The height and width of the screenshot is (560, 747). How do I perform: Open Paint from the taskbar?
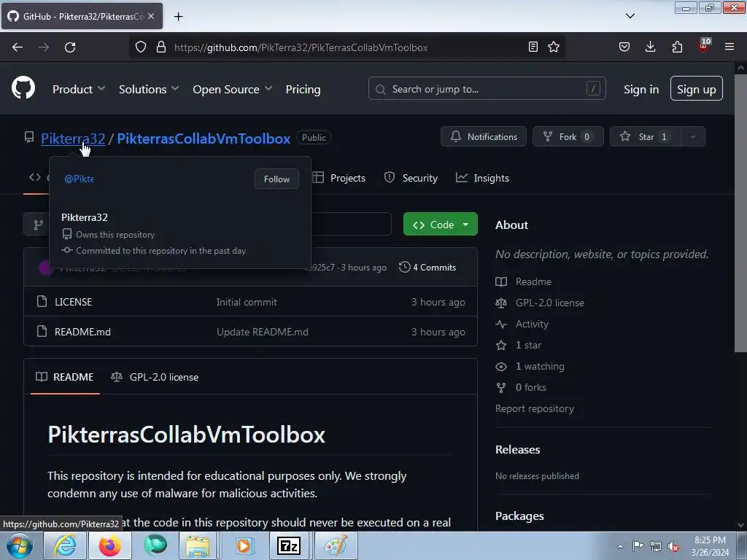[336, 545]
